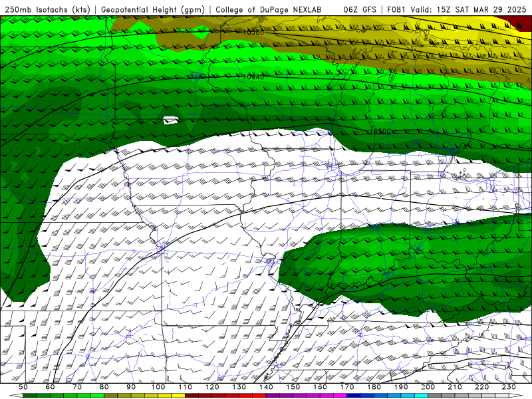Select the darkest green swatch under the 50 label
The image size is (532, 399).
coord(30,396)
